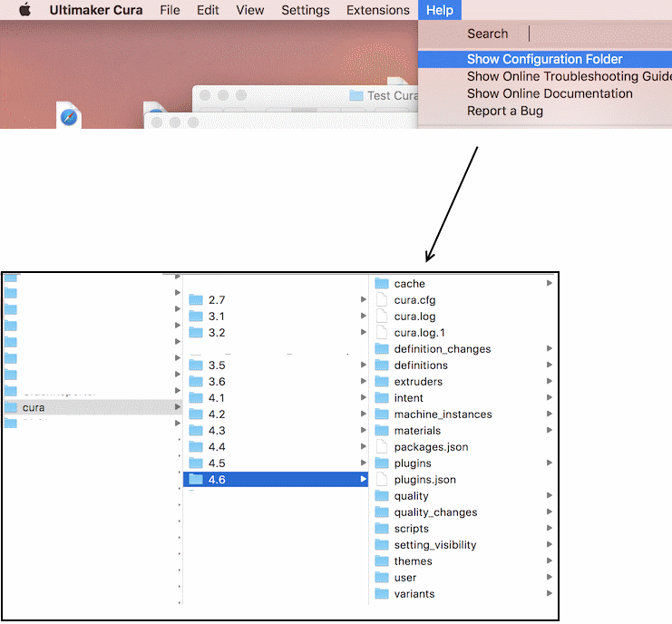Open the Edit menu
The height and width of the screenshot is (624, 672).
[x=208, y=10]
